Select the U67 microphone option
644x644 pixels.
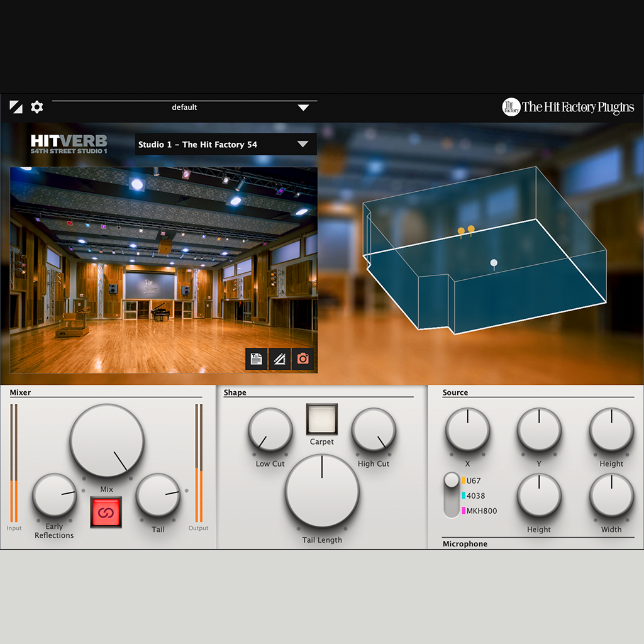pyautogui.click(x=471, y=480)
